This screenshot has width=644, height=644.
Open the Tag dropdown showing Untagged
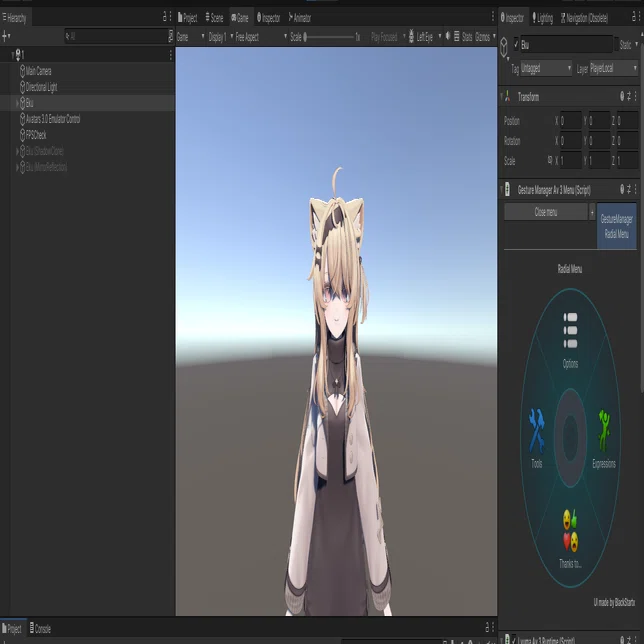546,68
